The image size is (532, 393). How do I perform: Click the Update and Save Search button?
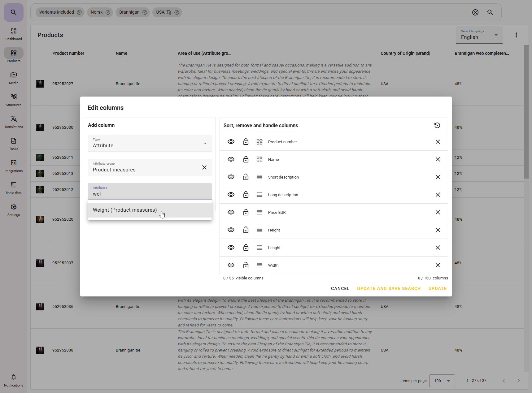[389, 288]
